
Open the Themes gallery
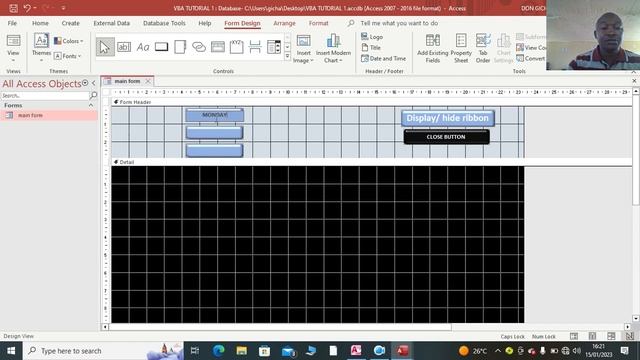tap(41, 49)
